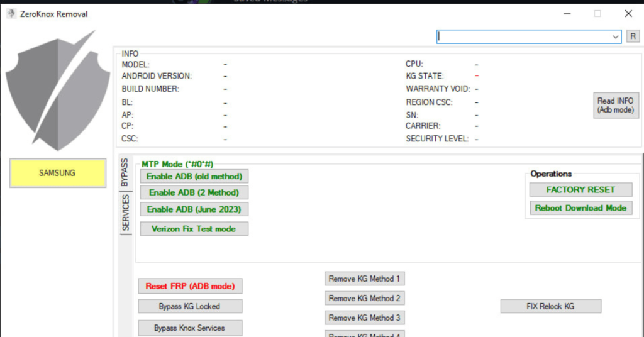Click the ZeroKnox shield logo
The height and width of the screenshot is (337, 644).
[57, 91]
